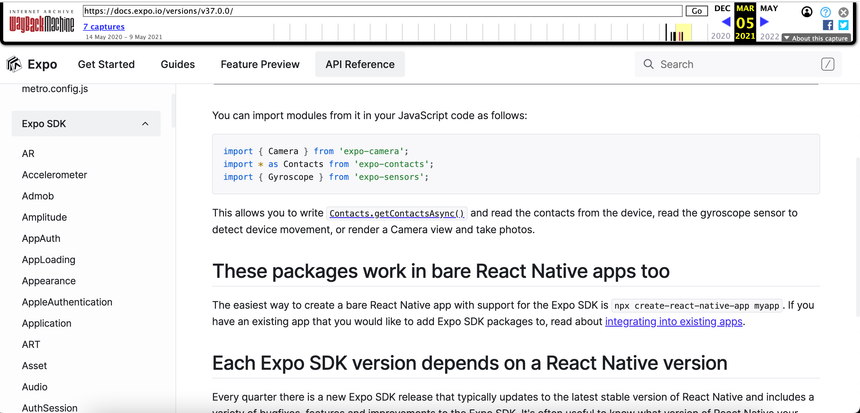The width and height of the screenshot is (860, 413).
Task: Click the search magnifier icon
Action: coord(649,64)
